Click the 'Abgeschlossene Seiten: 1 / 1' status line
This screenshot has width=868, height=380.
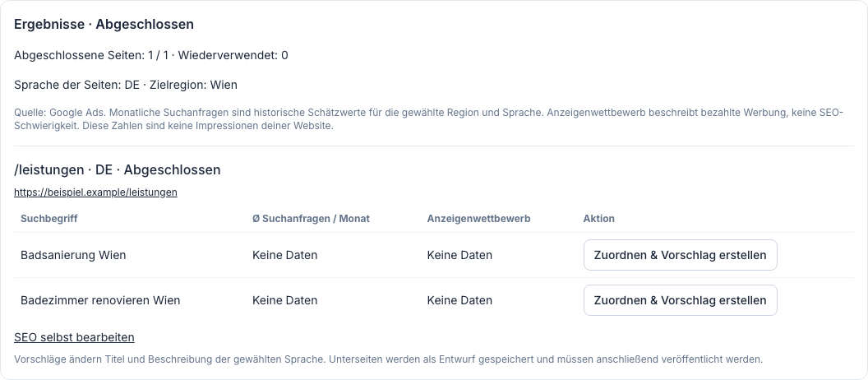click(x=151, y=55)
